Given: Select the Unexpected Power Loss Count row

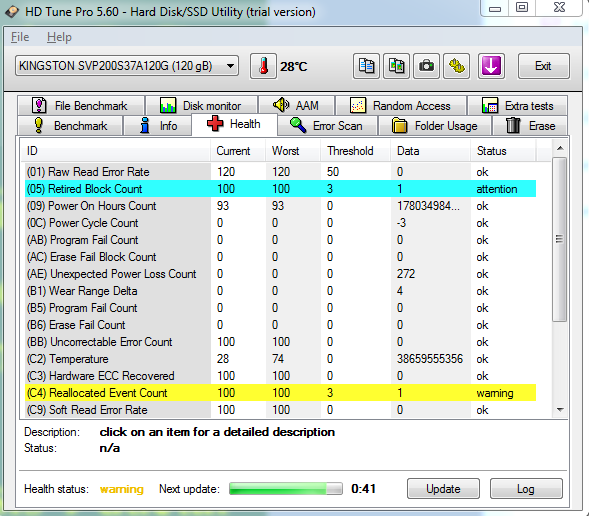Looking at the screenshot, I should point(281,274).
